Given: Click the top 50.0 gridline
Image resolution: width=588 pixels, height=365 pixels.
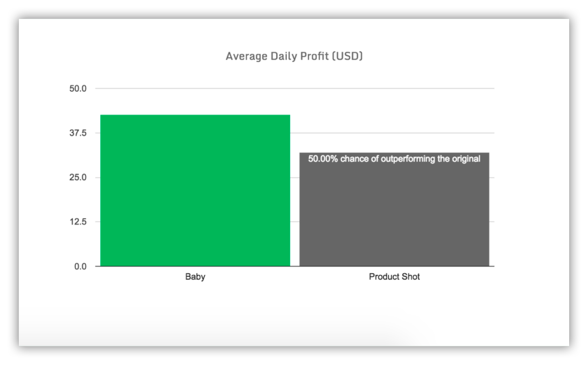Looking at the screenshot, I should coord(295,89).
